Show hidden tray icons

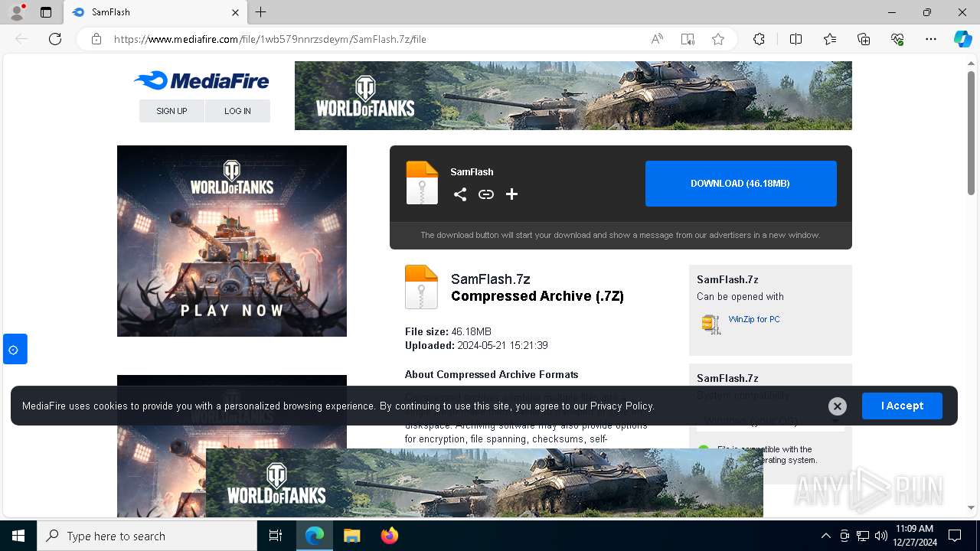pos(825,536)
